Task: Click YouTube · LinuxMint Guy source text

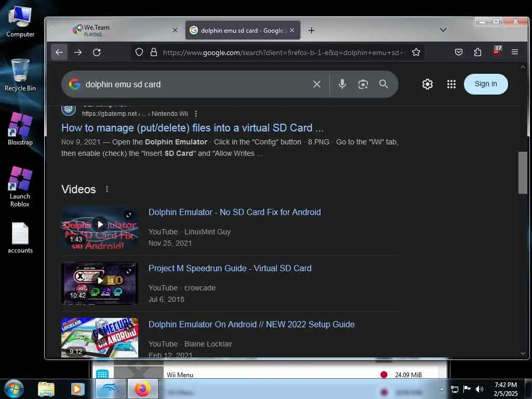Action: pos(189,232)
